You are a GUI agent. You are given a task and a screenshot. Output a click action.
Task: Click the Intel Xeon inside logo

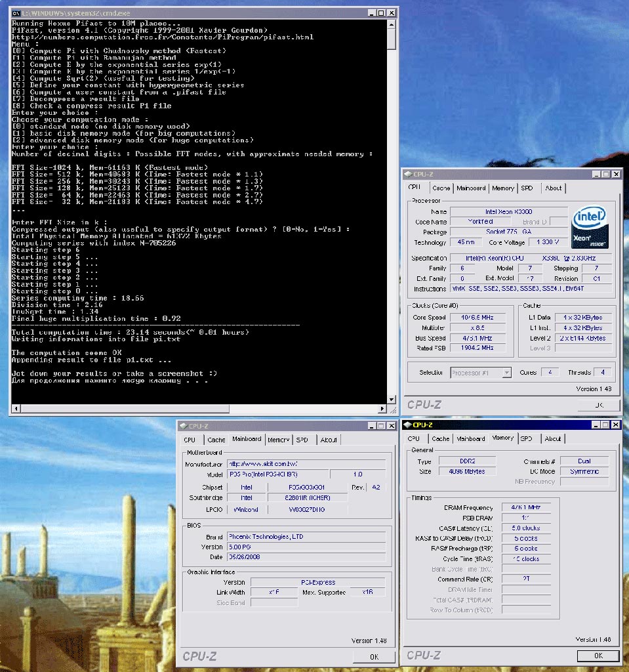[590, 226]
